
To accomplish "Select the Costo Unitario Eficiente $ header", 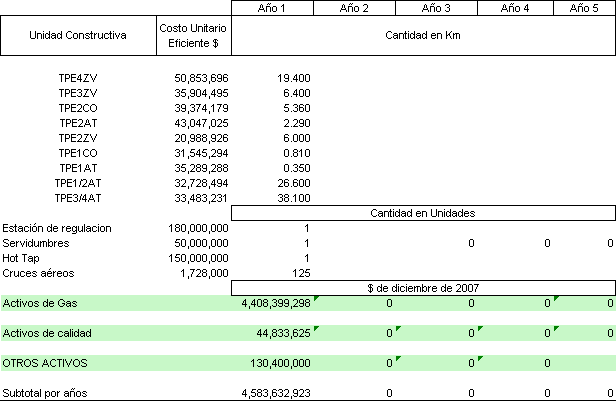I will click(x=195, y=35).
